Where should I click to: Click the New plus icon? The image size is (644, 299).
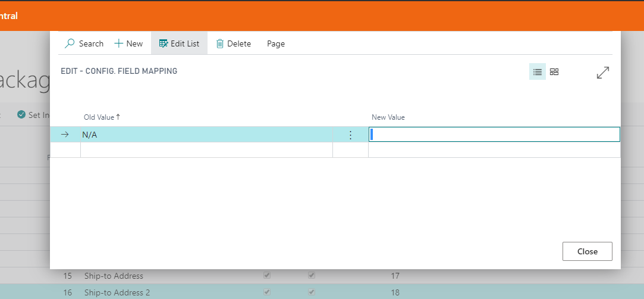pyautogui.click(x=119, y=43)
